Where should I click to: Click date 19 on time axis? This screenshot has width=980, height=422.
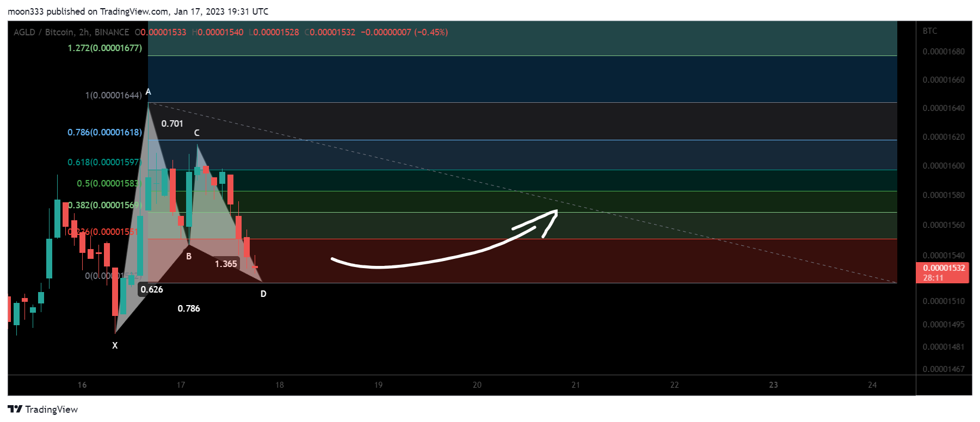point(378,385)
